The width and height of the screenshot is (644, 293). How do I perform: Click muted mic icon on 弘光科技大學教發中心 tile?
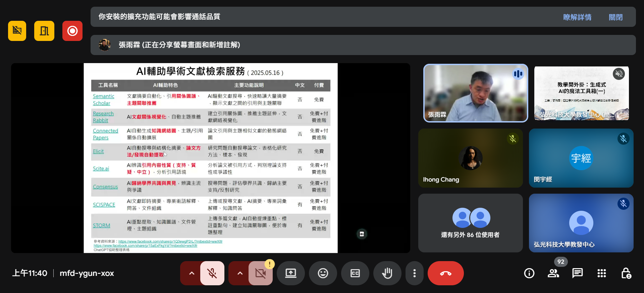[x=624, y=204]
